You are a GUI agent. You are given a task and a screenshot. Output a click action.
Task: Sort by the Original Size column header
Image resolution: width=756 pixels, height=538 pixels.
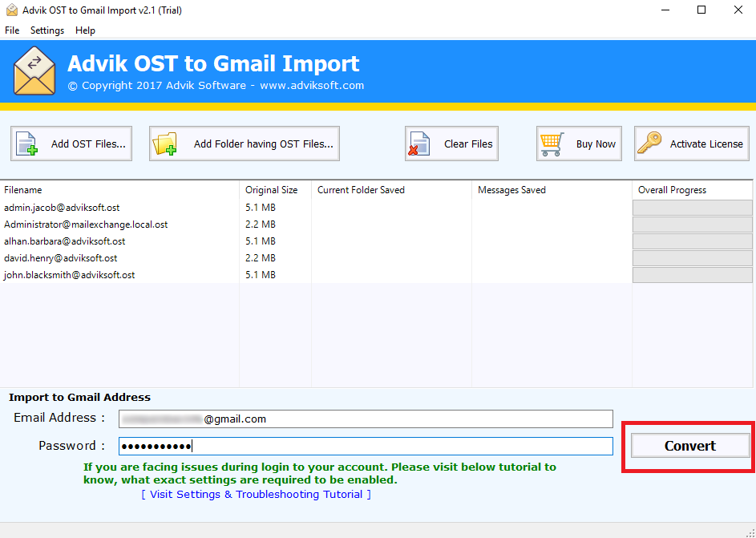click(x=275, y=190)
